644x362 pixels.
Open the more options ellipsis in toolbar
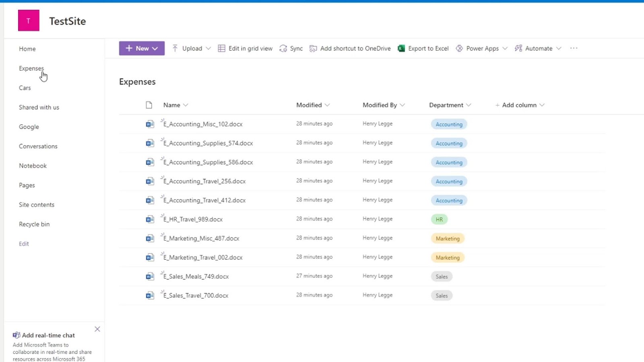click(x=574, y=48)
